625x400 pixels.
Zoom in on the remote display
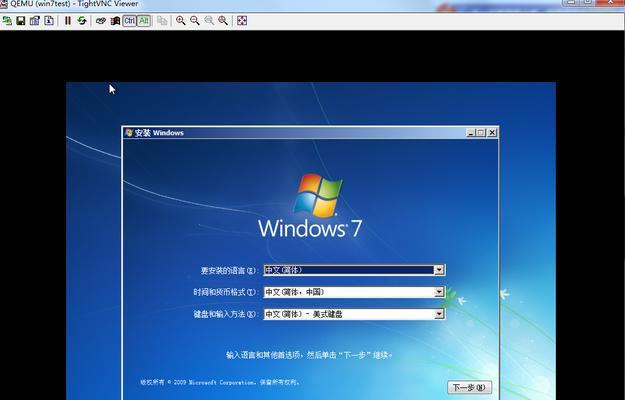click(181, 21)
